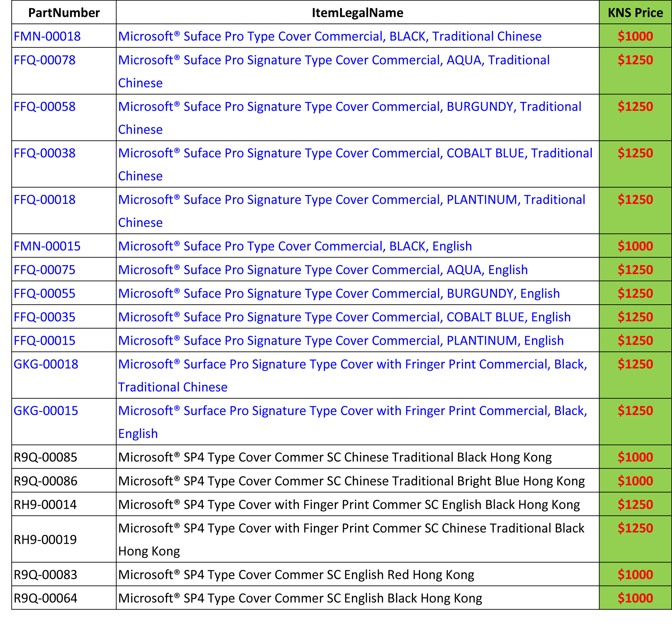Click the PartNumber column header
The height and width of the screenshot is (634, 672).
coord(64,13)
